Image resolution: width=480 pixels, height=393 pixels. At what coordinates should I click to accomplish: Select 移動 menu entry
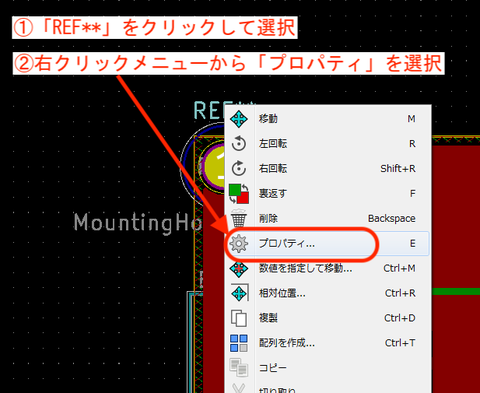pos(327,119)
